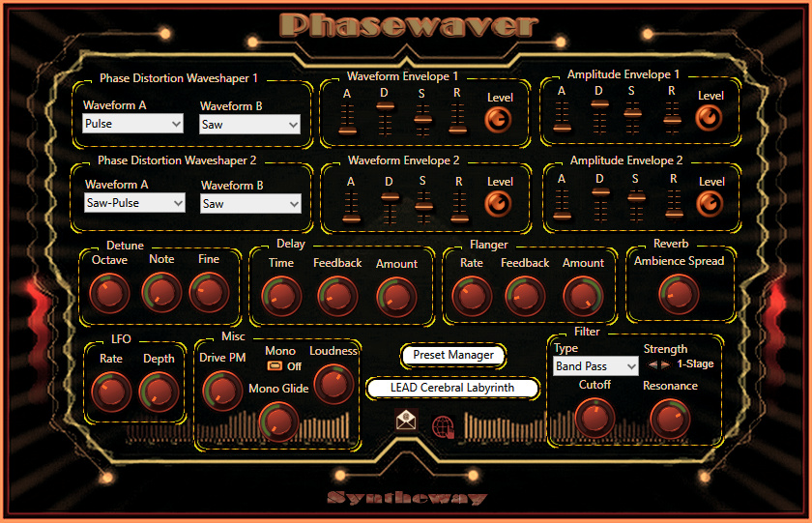Click Waveform Envelope 2 Sustain slider

click(423, 208)
